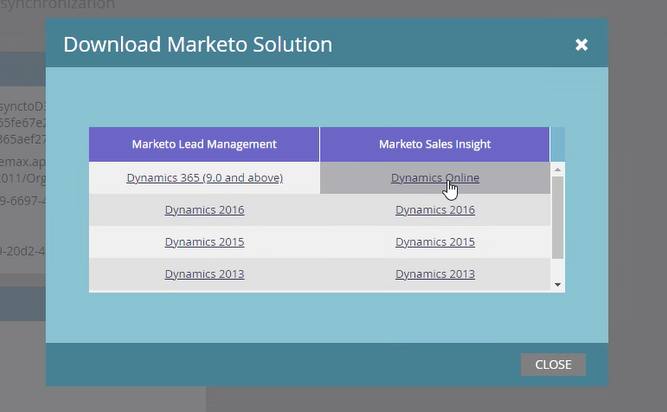This screenshot has width=667, height=412.
Task: Click the Marketo Lead Management column header
Action: tap(204, 144)
